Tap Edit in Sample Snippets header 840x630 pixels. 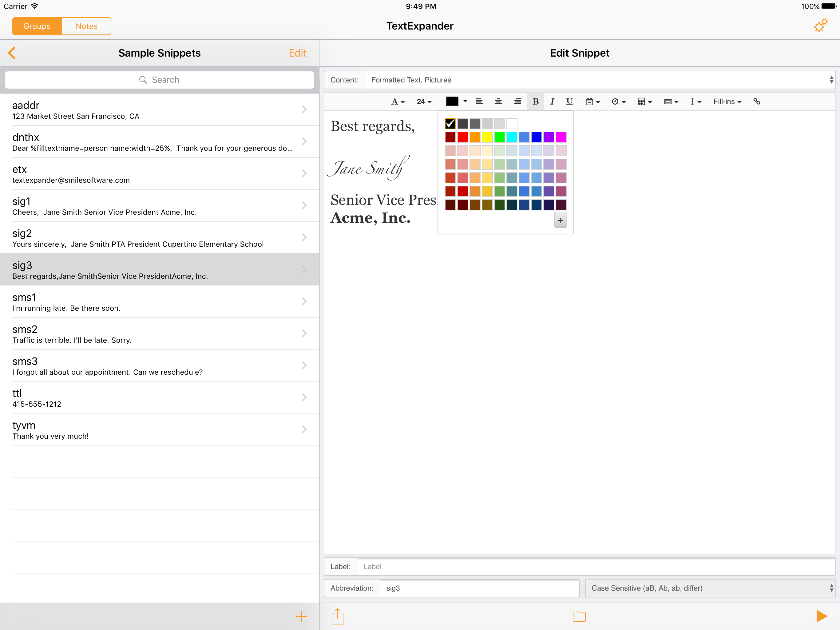[x=297, y=53]
